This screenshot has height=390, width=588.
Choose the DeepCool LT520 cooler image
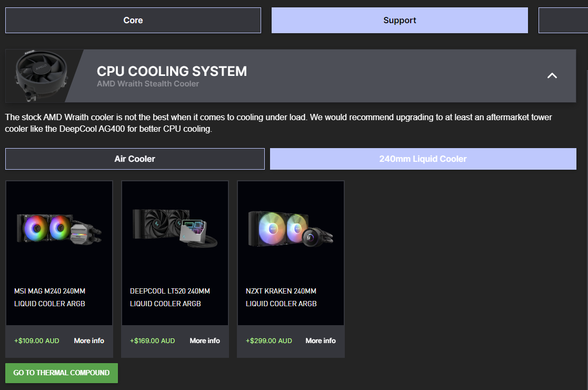click(x=175, y=228)
